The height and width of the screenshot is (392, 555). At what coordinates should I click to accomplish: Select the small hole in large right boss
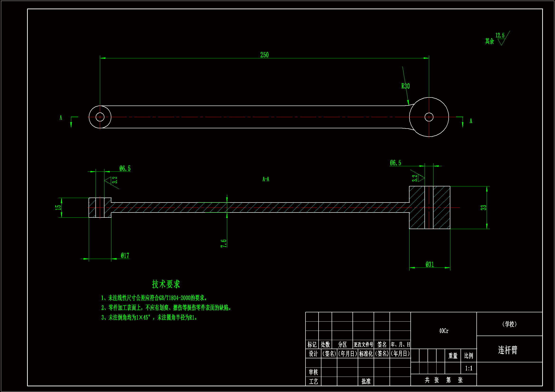click(429, 117)
